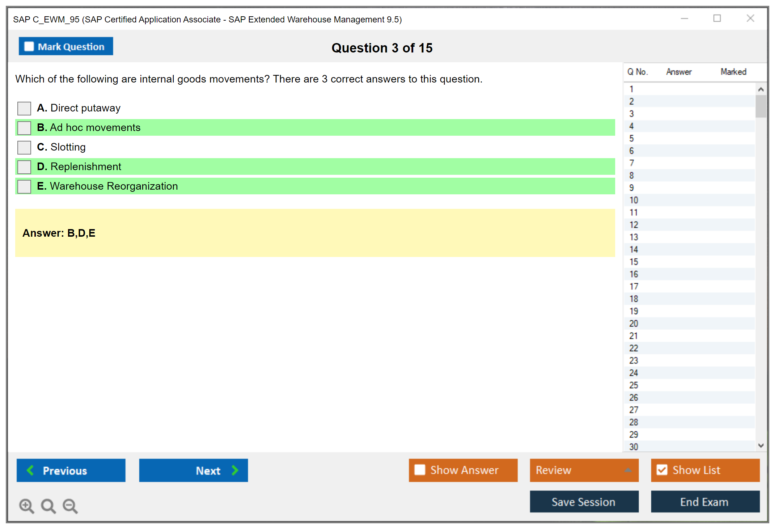Select question 22 in the list
Image resolution: width=778 pixels, height=532 pixels.
[634, 348]
